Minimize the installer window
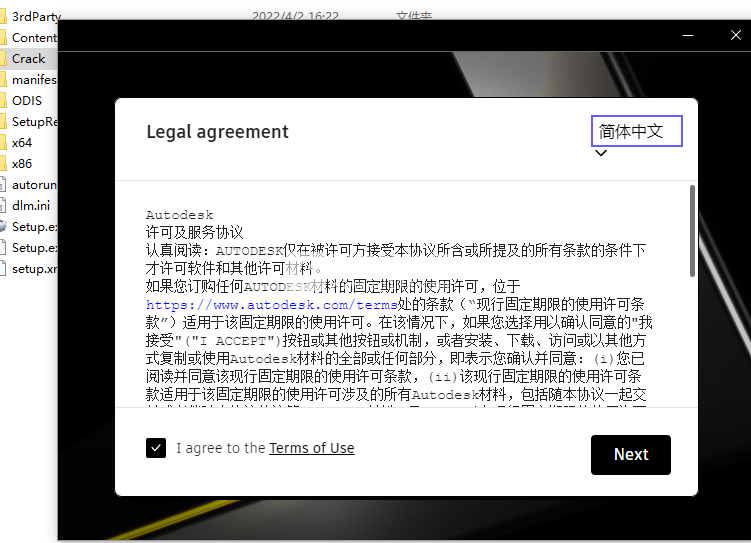 688,35
